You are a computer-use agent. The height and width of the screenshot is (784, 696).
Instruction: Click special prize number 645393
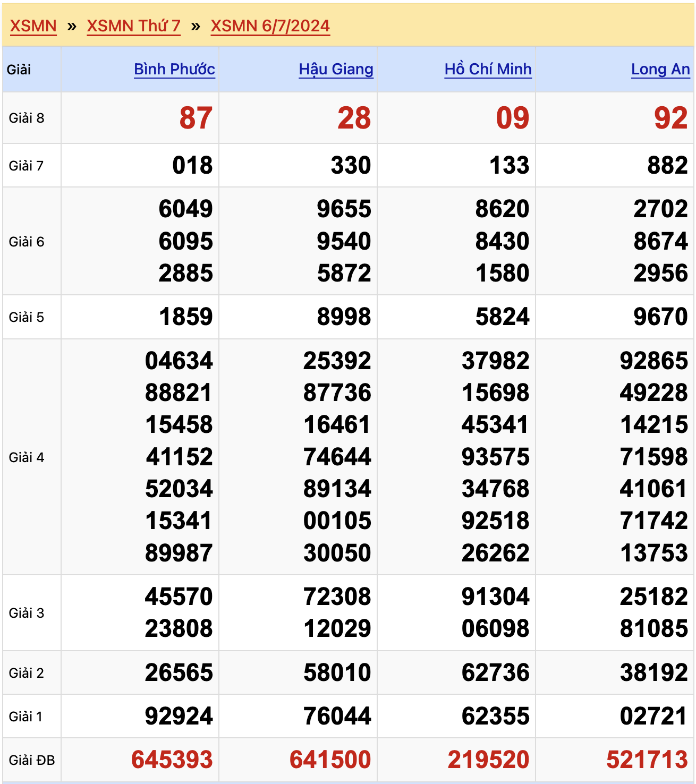pyautogui.click(x=172, y=760)
